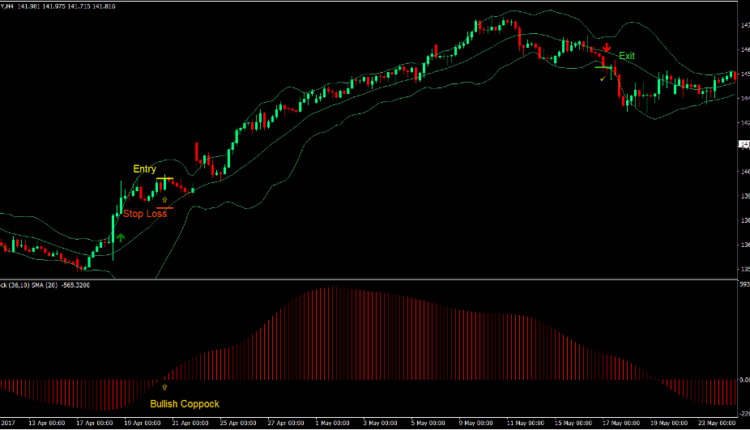This screenshot has width=750, height=430.
Task: Click the red down arrow above Exit
Action: 607,47
